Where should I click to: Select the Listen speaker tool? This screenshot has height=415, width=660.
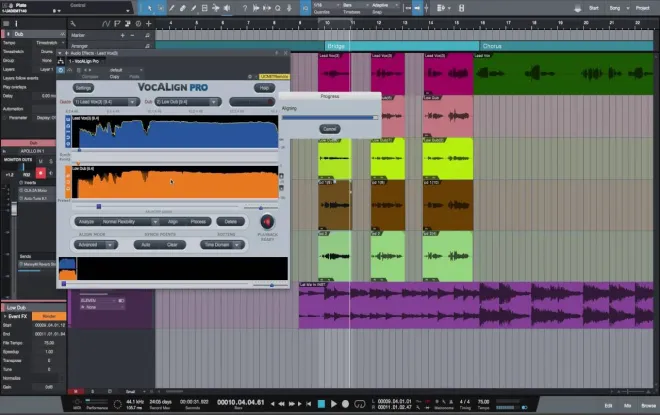(227, 8)
